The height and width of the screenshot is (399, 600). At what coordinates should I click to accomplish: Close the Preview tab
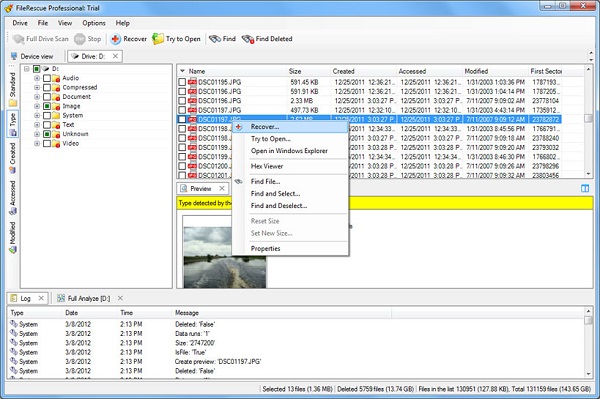tap(222, 188)
